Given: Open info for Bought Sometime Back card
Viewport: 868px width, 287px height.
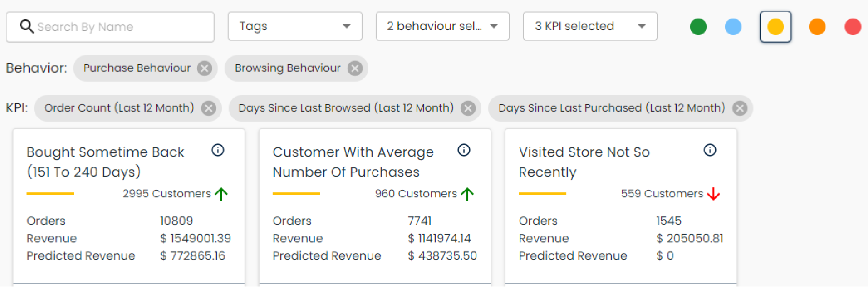Looking at the screenshot, I should point(218,150).
